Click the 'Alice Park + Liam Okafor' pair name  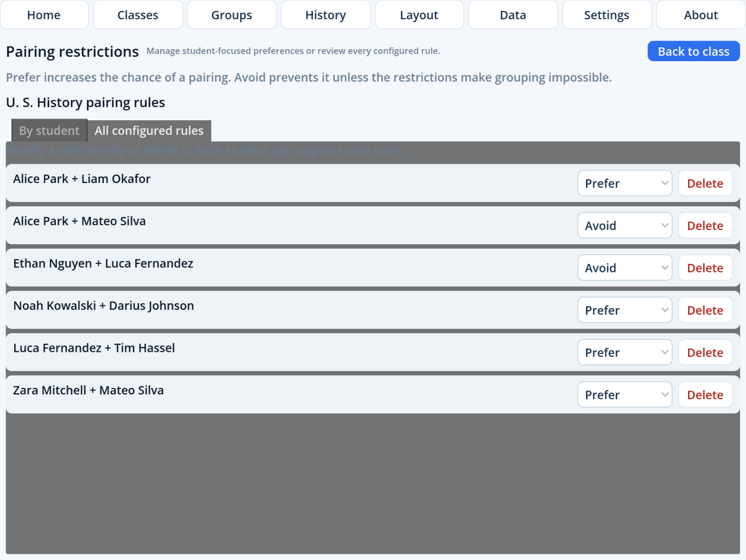(x=82, y=179)
